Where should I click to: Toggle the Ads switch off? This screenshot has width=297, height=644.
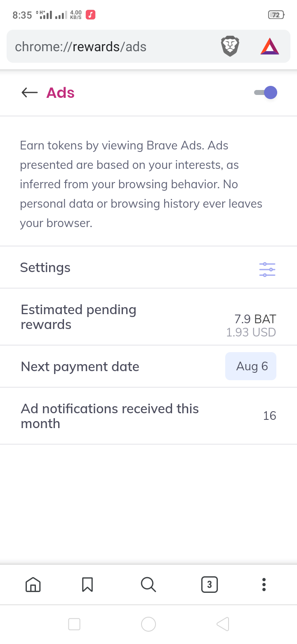tap(266, 93)
